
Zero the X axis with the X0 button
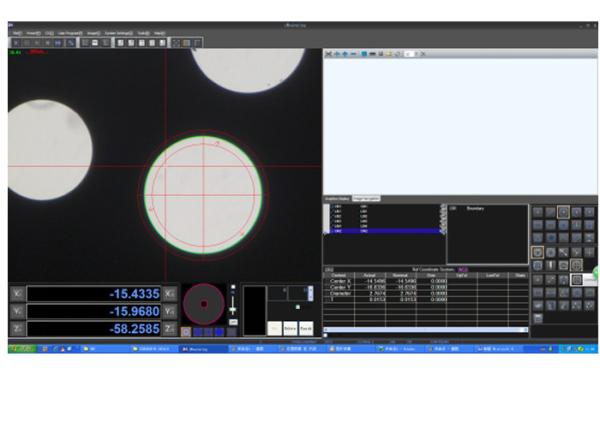click(169, 294)
